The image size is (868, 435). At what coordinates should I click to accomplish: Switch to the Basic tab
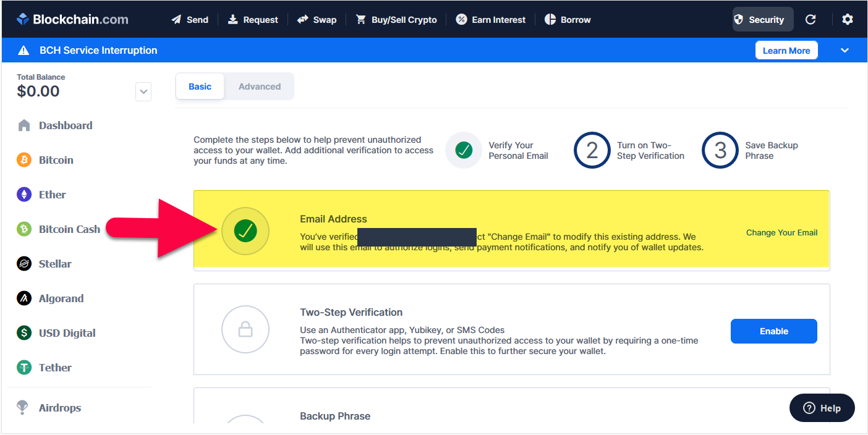[x=200, y=87]
